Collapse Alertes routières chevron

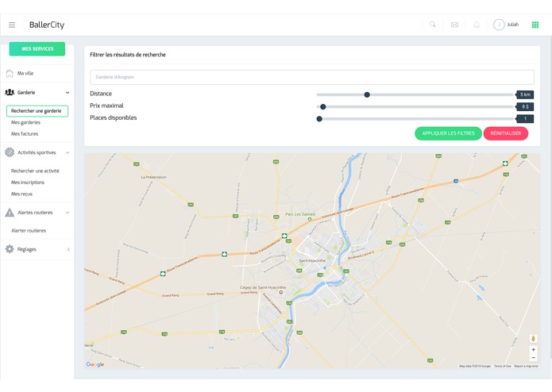pos(68,213)
